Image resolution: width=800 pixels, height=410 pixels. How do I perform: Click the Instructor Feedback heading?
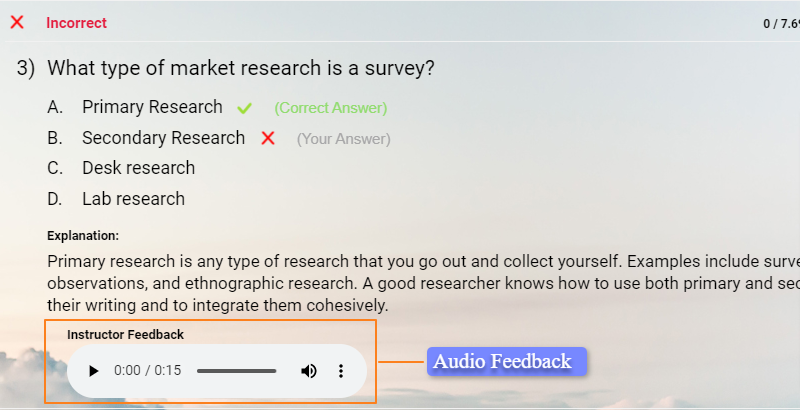click(x=125, y=334)
